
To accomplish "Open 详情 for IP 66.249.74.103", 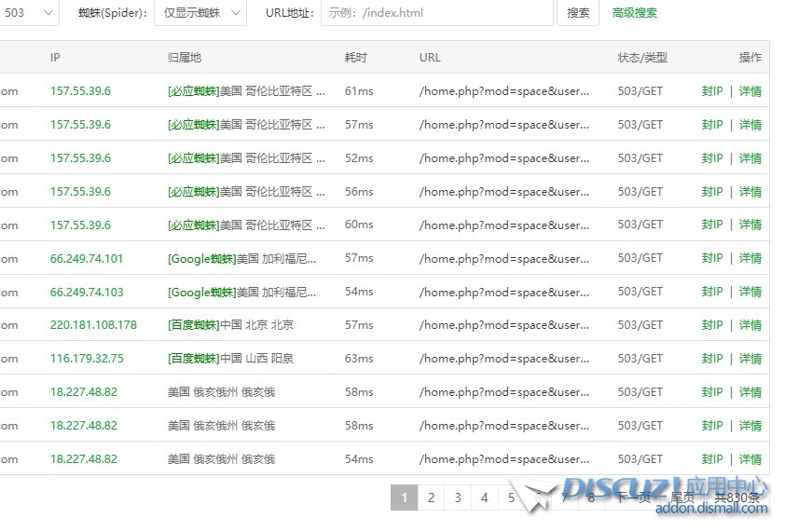I will [x=750, y=292].
